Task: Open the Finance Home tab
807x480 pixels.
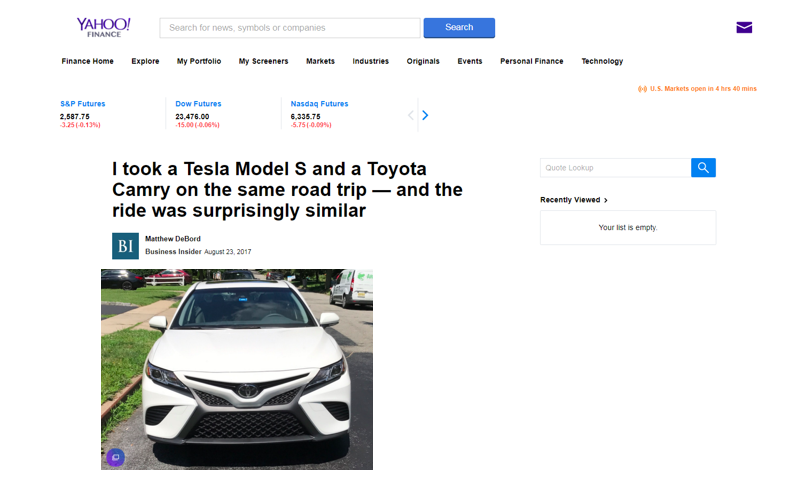Action: (88, 61)
